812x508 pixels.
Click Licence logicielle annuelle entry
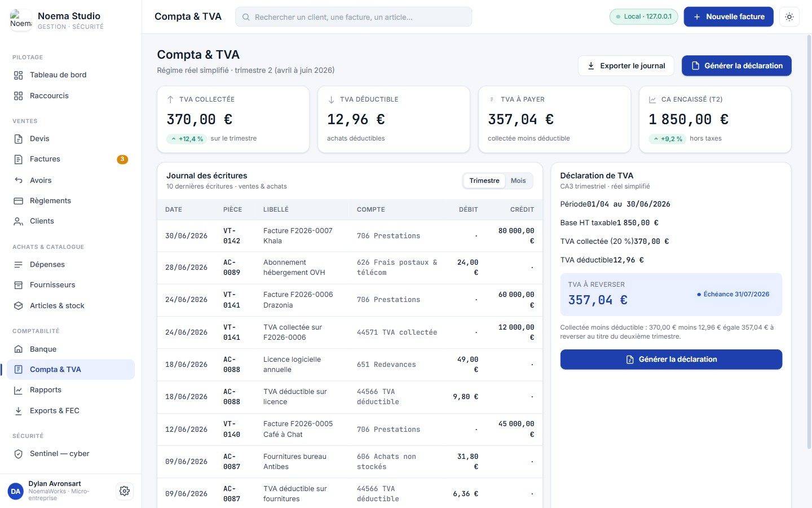[350, 365]
